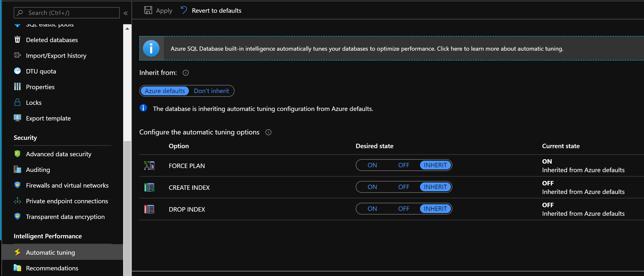Open Firewalls and virtual networks
644x276 pixels.
click(x=67, y=185)
